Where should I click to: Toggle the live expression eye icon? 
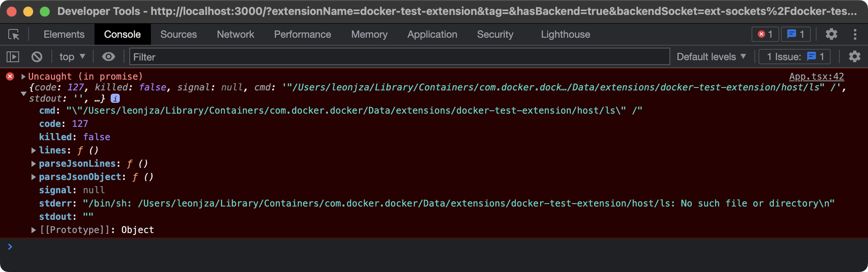click(109, 57)
